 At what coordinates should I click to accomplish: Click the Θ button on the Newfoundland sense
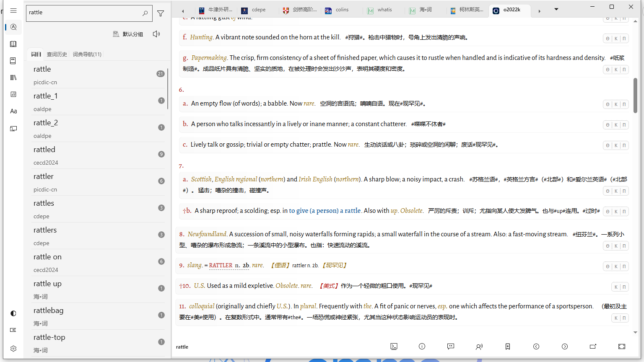(608, 246)
